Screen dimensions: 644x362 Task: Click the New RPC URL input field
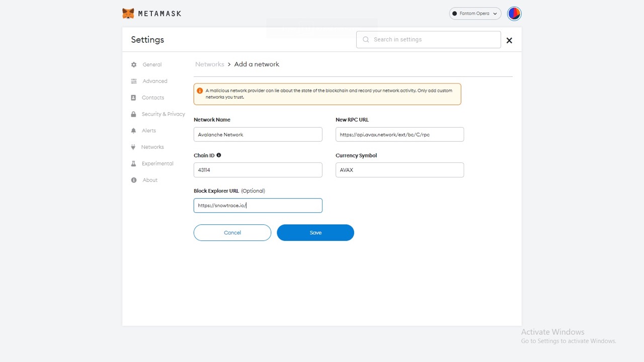(x=400, y=134)
